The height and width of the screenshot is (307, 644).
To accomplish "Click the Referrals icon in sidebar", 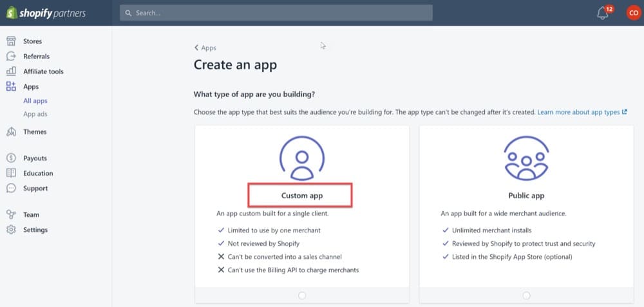I will coord(11,57).
